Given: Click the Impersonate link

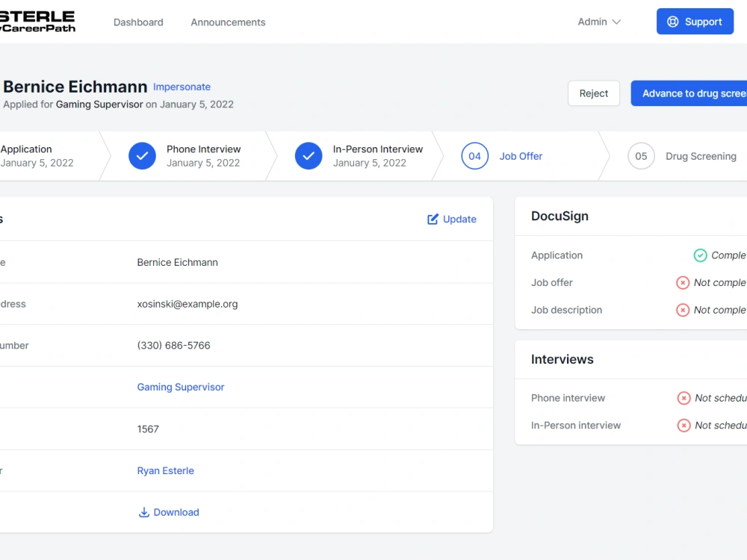Looking at the screenshot, I should [182, 87].
